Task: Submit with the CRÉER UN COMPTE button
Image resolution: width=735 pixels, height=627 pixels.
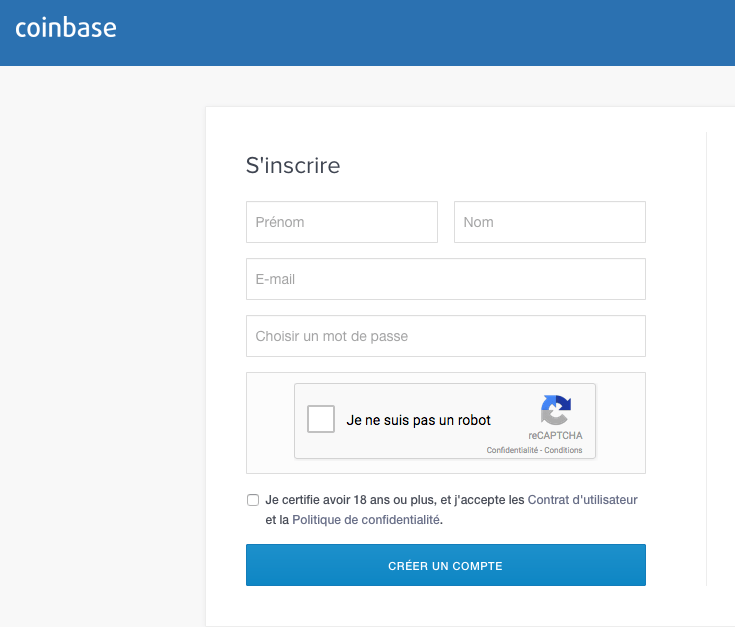Action: pos(446,565)
